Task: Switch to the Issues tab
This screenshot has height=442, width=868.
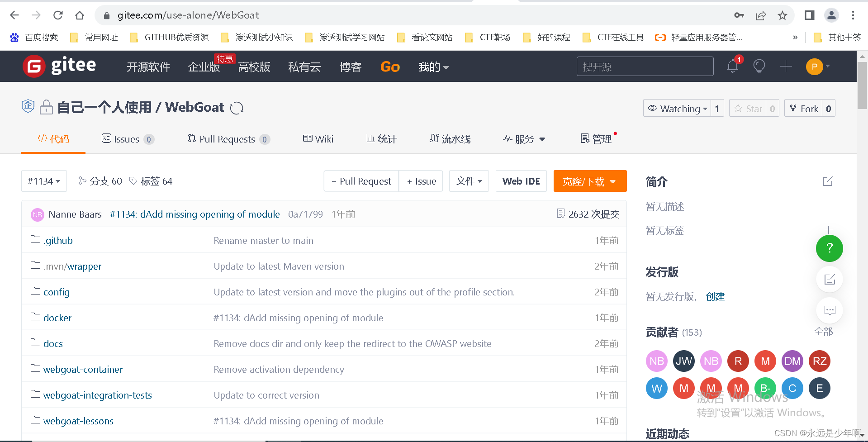Action: point(128,139)
